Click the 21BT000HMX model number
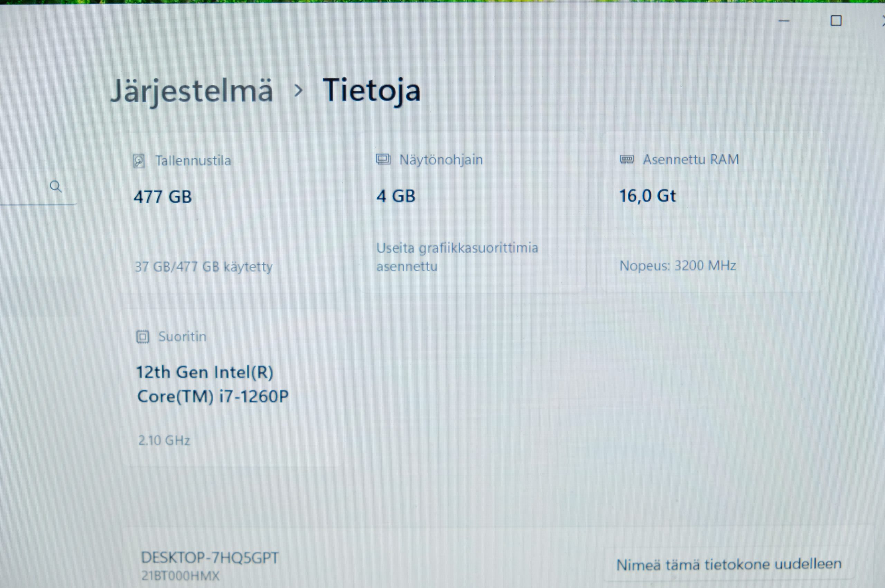 click(x=180, y=576)
